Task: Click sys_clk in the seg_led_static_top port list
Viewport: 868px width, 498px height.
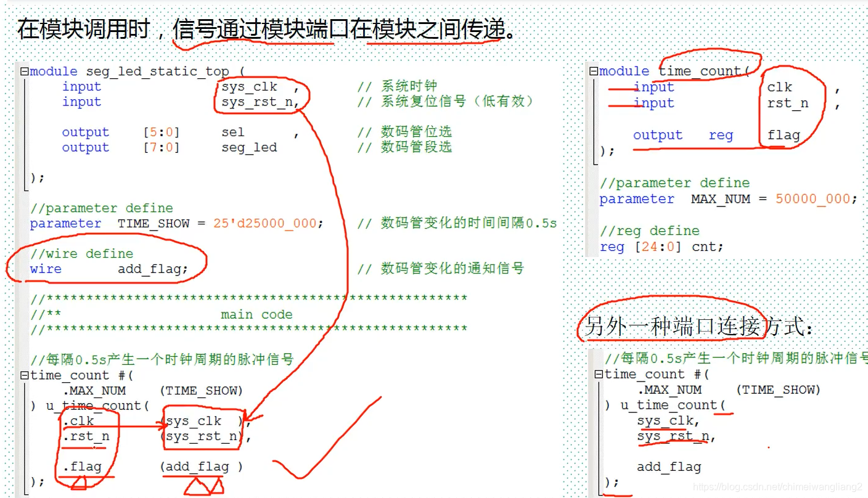Action: 250,87
